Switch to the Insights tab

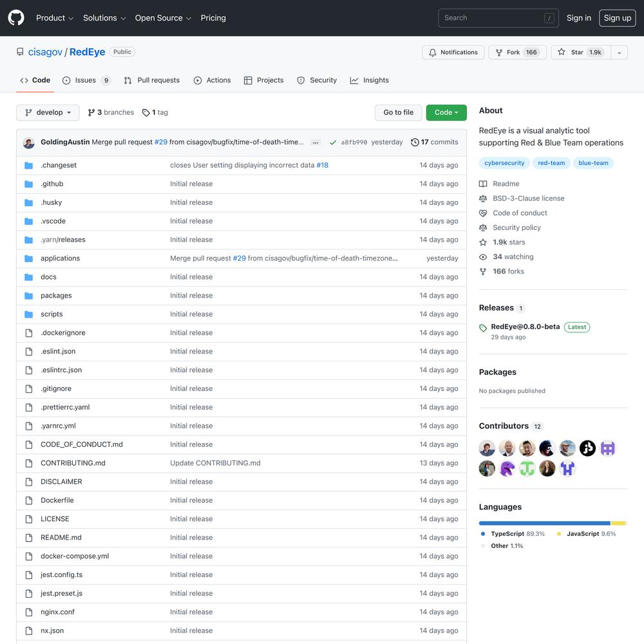pyautogui.click(x=369, y=80)
